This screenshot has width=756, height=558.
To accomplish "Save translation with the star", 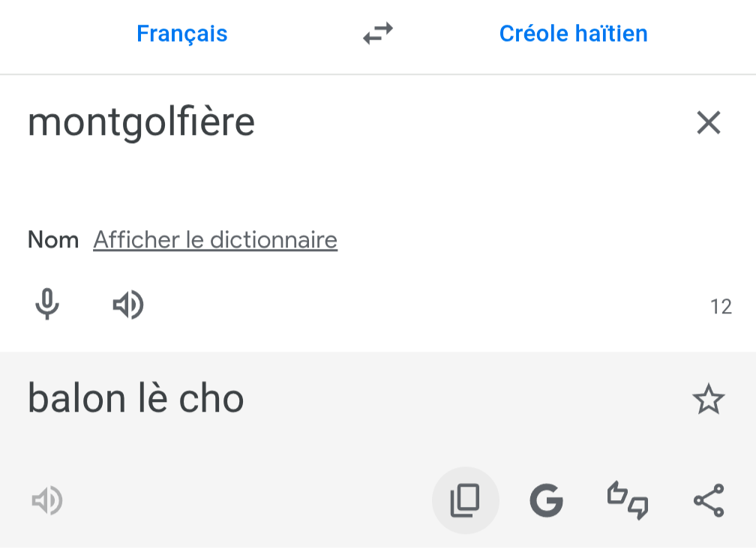I will point(708,400).
